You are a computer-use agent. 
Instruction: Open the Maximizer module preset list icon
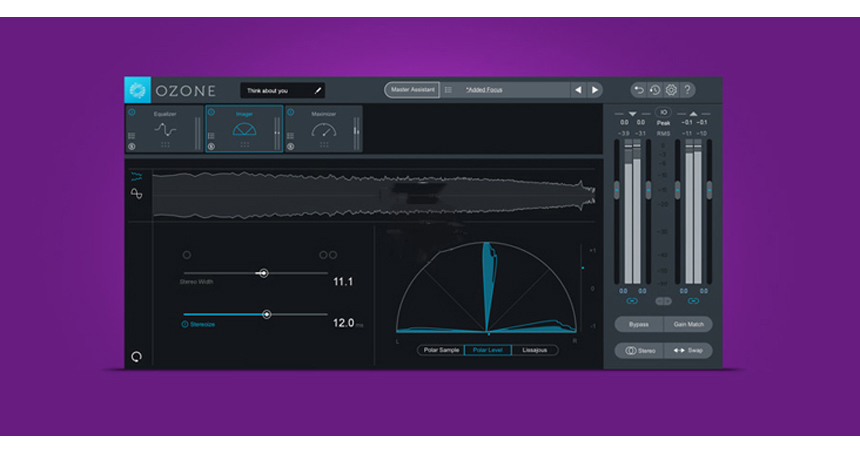tap(290, 136)
